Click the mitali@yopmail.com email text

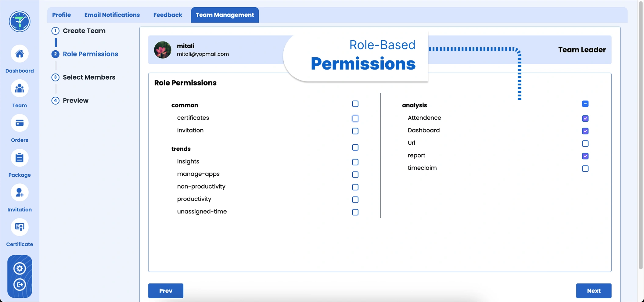pos(203,54)
